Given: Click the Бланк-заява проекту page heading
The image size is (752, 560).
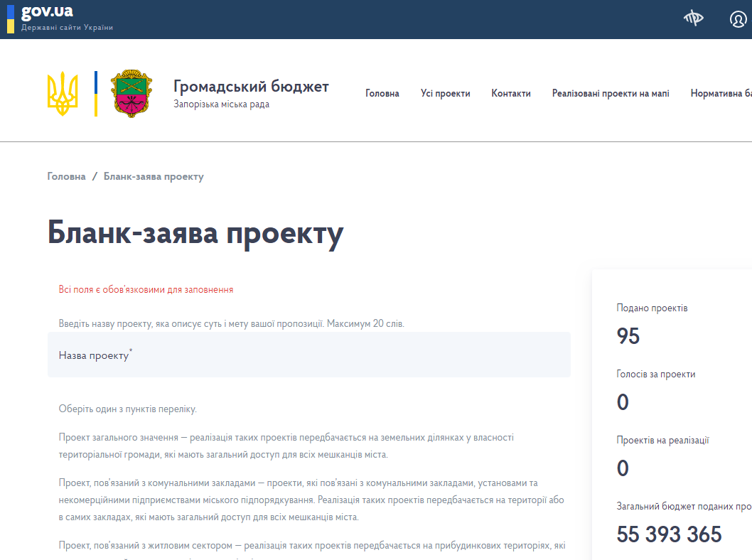Looking at the screenshot, I should pos(195,234).
